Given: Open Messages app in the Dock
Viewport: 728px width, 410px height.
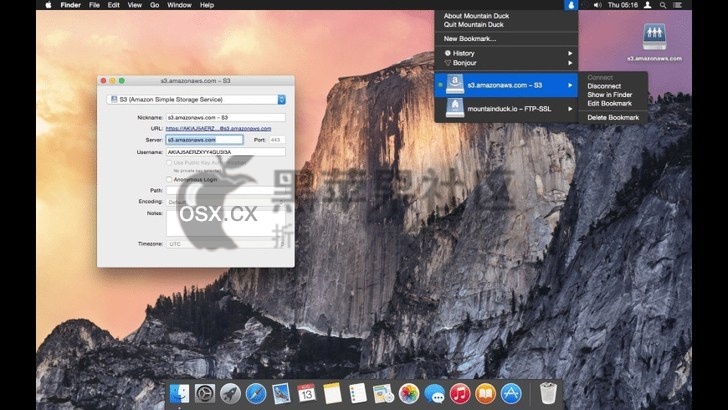Looking at the screenshot, I should point(435,394).
